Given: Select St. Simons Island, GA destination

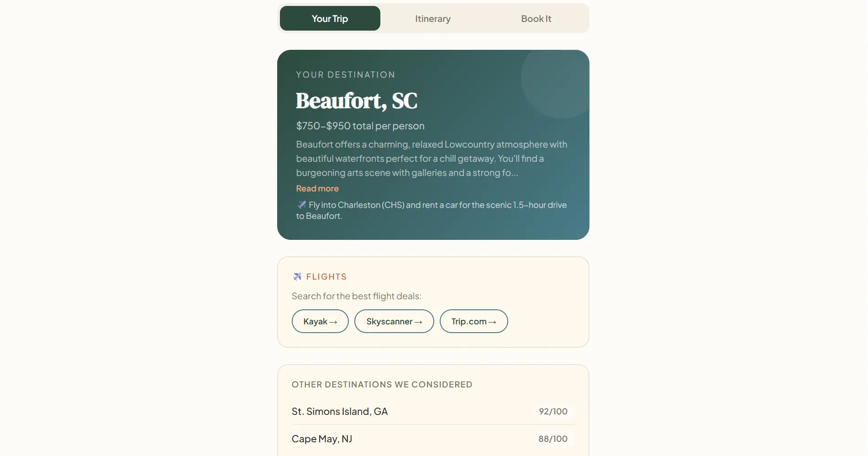Looking at the screenshot, I should (433, 411).
